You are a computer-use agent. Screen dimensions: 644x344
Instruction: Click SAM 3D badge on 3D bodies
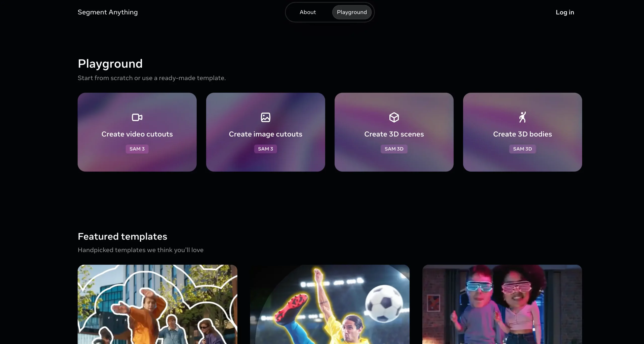[x=522, y=149]
